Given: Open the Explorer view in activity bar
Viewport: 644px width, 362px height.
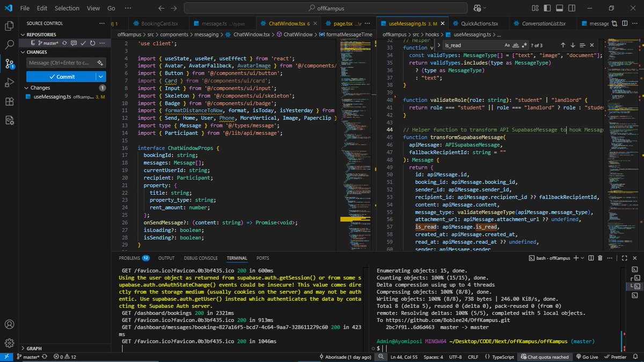Looking at the screenshot, I should pos(9,25).
